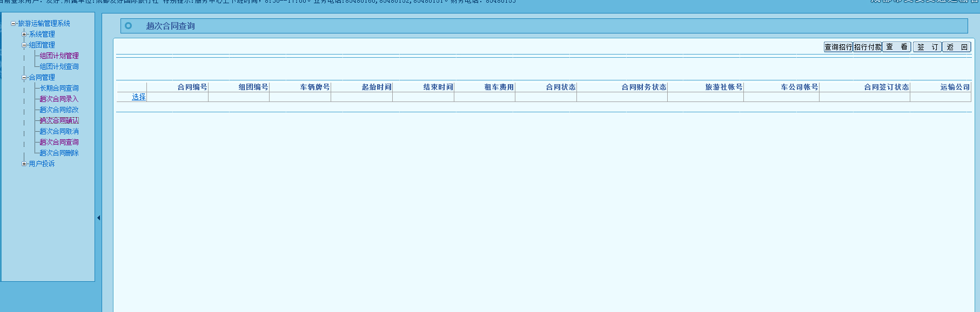Expand the 用户投诉 tree node
The image size is (980, 312).
pos(24,164)
